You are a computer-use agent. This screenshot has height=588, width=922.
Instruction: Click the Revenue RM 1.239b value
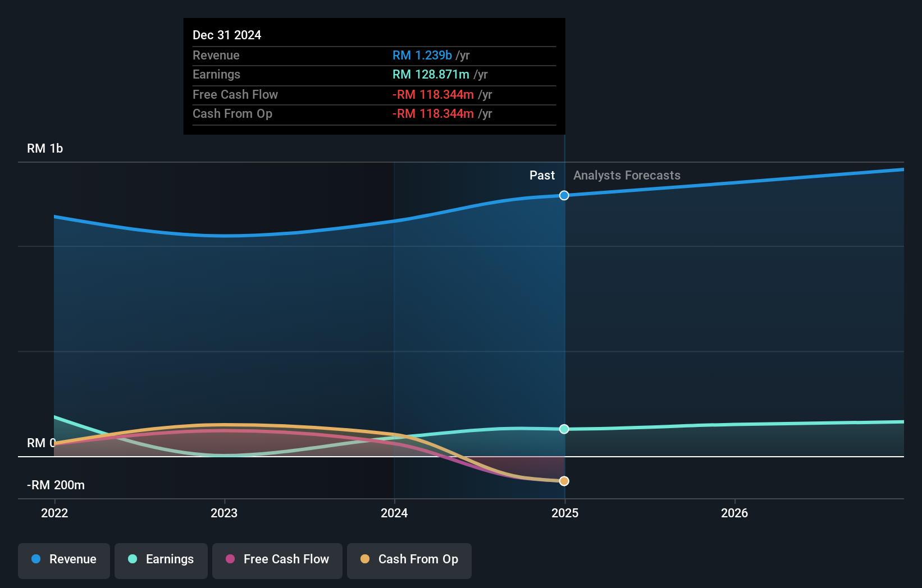point(422,55)
